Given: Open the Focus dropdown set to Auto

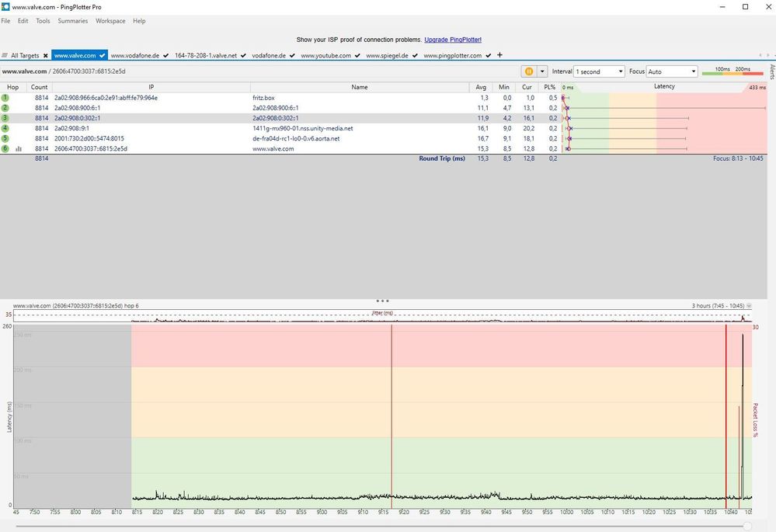Looking at the screenshot, I should [672, 71].
